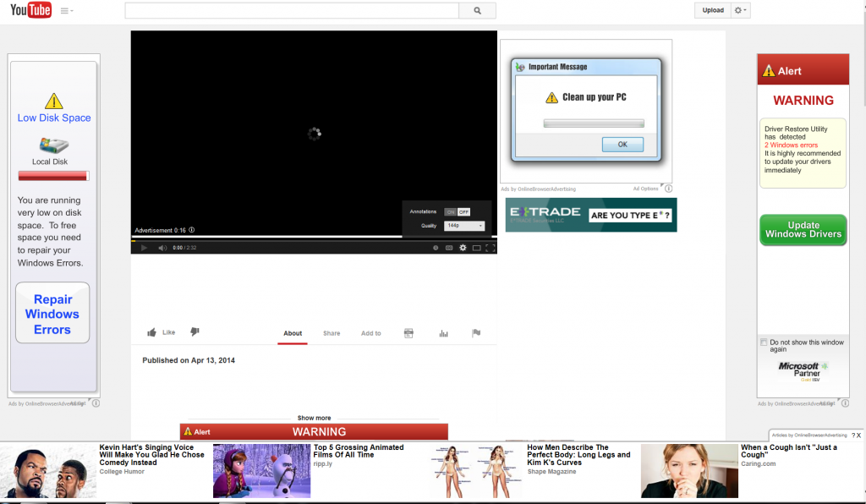Open info icon under the right ad
Viewport: 866px width, 504px height.
click(x=845, y=403)
